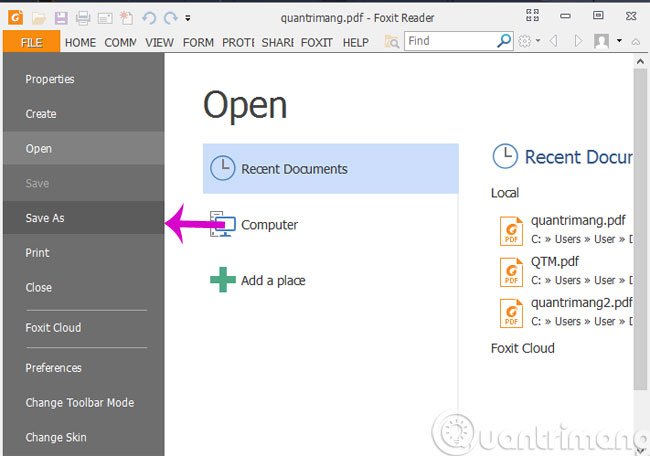Select Close in the File menu

pos(84,287)
